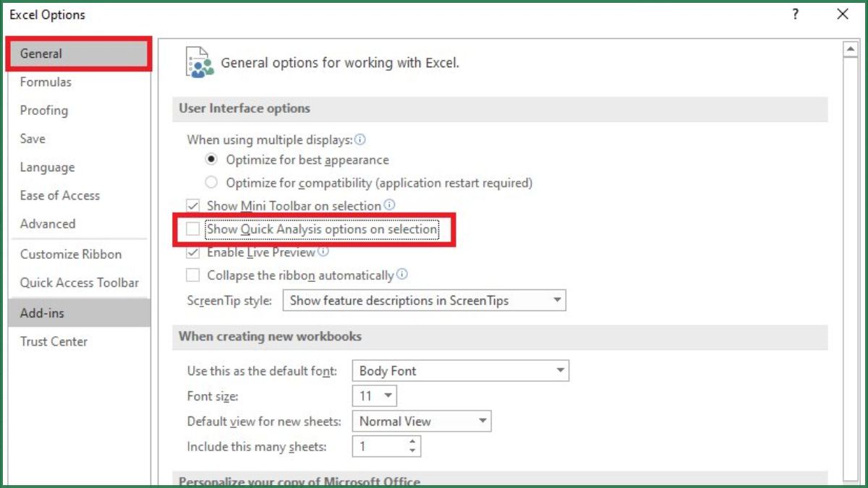Click the ScreenTip style label
Viewport: 868px width, 488px height.
[229, 301]
